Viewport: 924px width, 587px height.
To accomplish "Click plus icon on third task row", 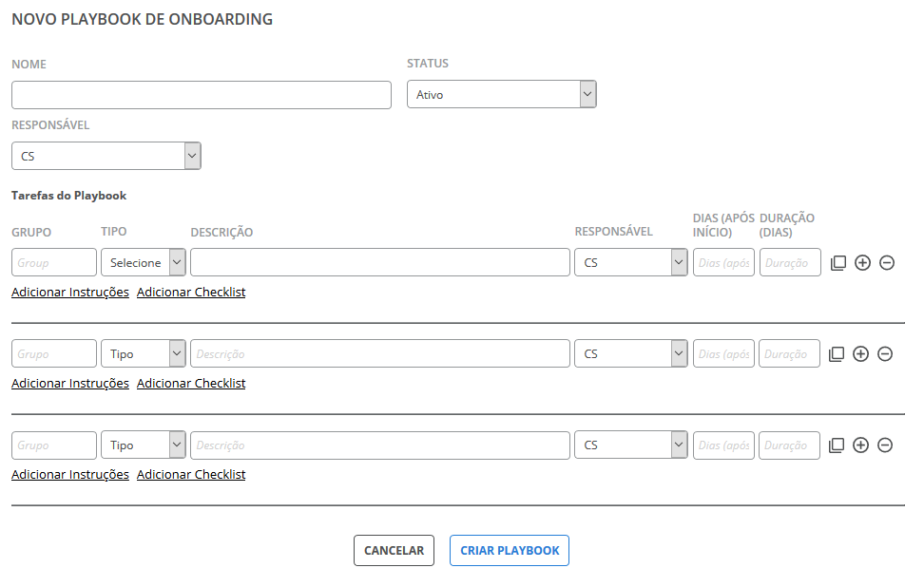I will tap(860, 445).
